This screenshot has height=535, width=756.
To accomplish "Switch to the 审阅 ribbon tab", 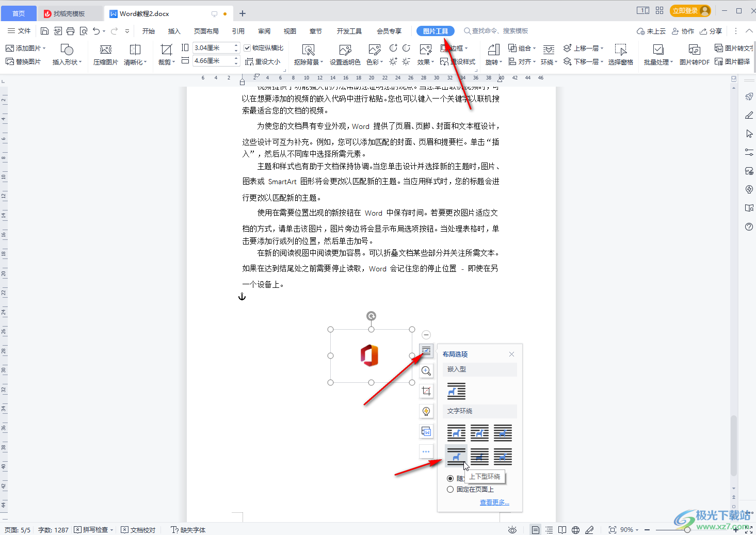I will 264,31.
